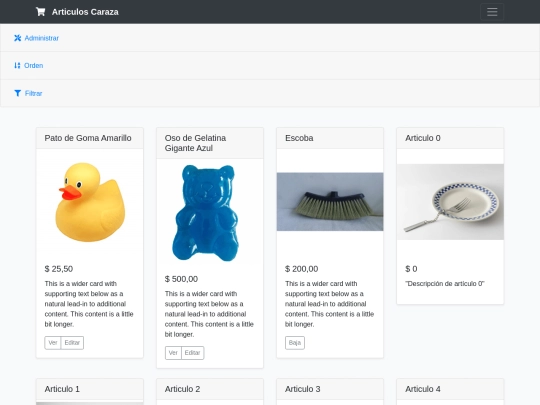Open the Articulo 0 card header
Screen dimensions: 540x405
pyautogui.click(x=450, y=138)
